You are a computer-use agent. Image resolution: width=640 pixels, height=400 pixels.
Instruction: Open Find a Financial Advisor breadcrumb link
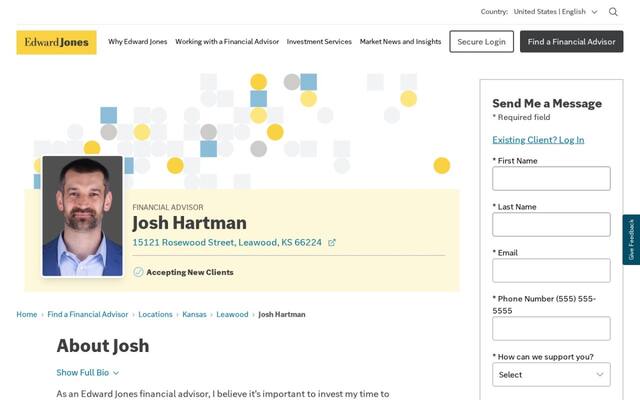click(88, 314)
